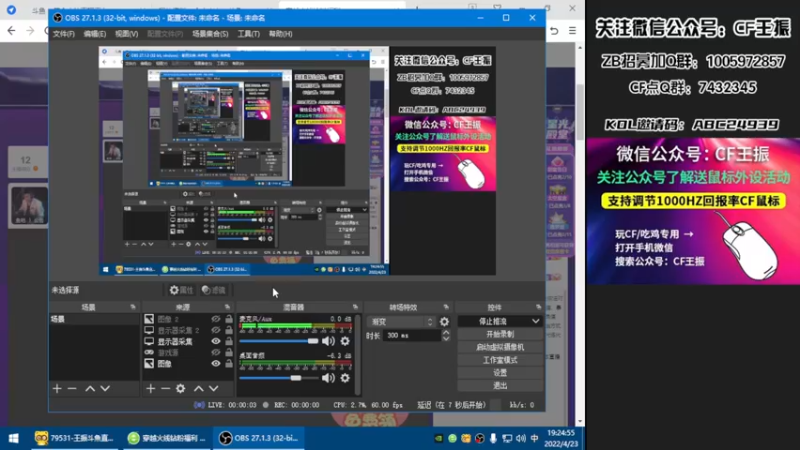
Task: Click the volume tray icon
Action: (x=520, y=438)
